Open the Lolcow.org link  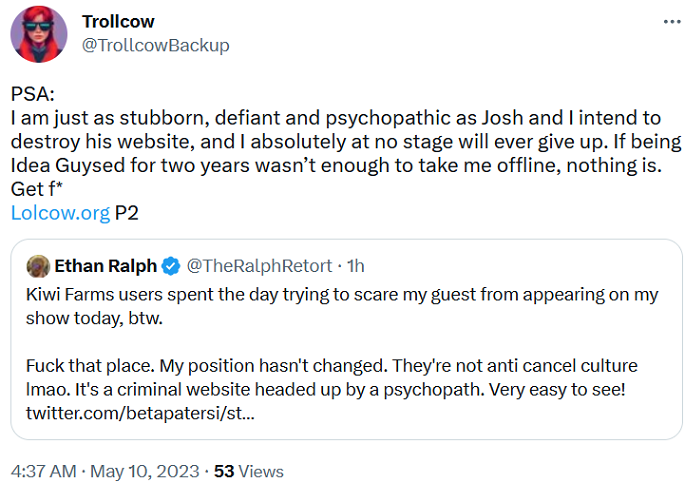pos(60,212)
